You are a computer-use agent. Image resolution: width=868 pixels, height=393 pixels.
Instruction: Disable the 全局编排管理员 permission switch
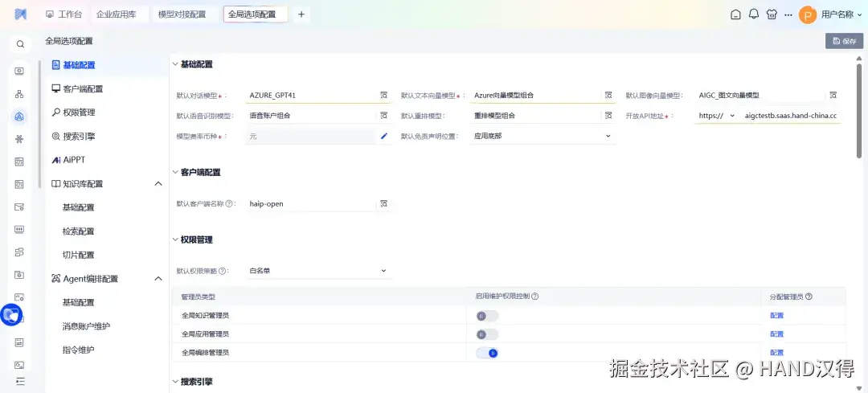487,353
